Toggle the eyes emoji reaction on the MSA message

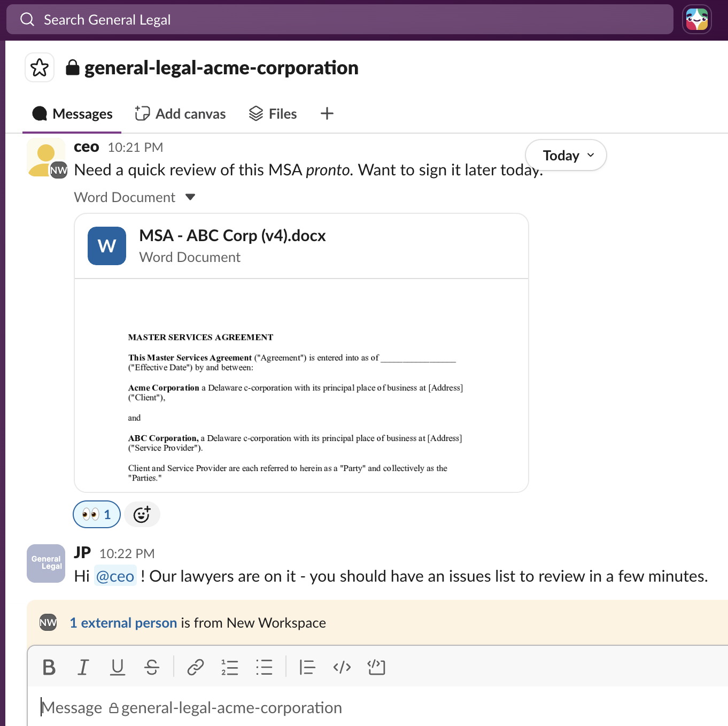click(96, 514)
